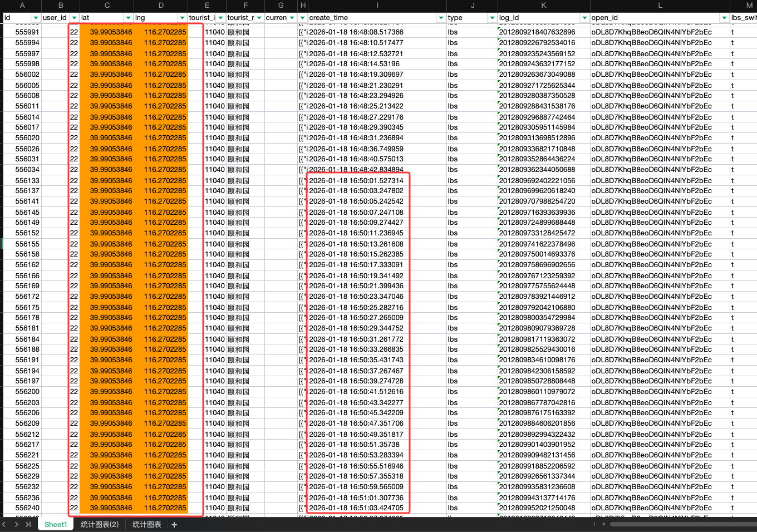Open the create_time column filter dropdown

[x=441, y=18]
